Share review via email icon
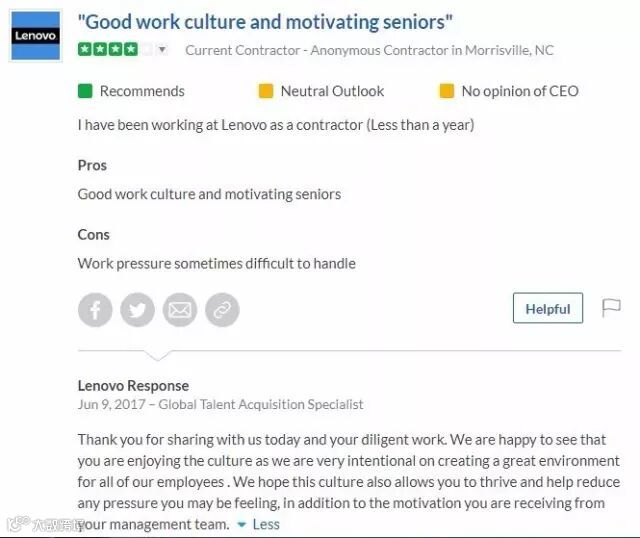640x538 pixels. pos(180,310)
